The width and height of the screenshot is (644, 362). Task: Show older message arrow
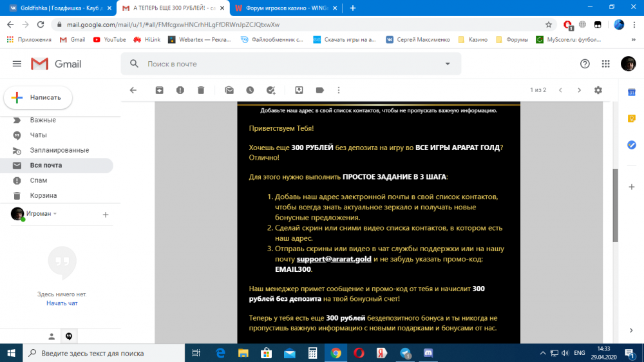pyautogui.click(x=579, y=90)
